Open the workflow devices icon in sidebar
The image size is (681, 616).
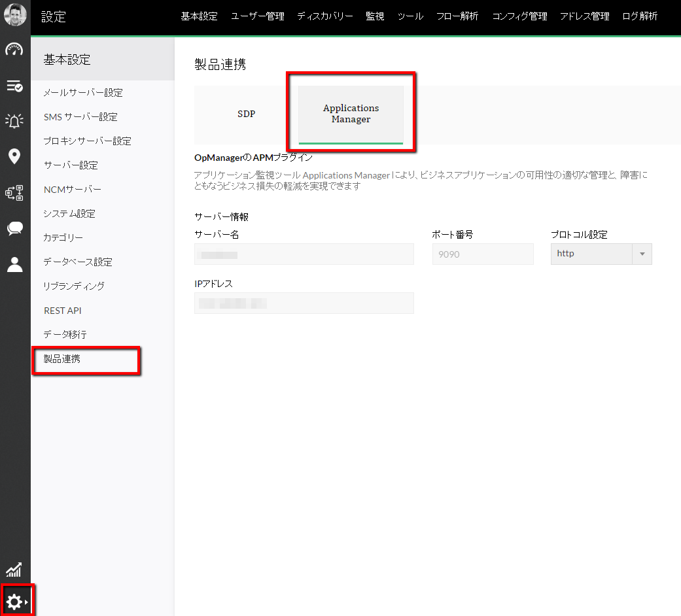coord(14,192)
